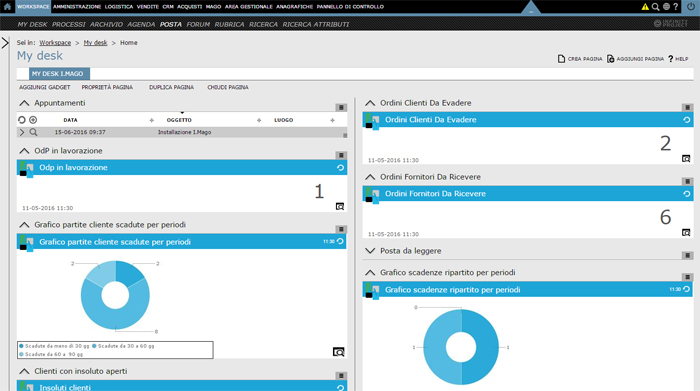This screenshot has width=700, height=391.
Task: Follow the Workspace breadcrumb link
Action: (x=55, y=43)
